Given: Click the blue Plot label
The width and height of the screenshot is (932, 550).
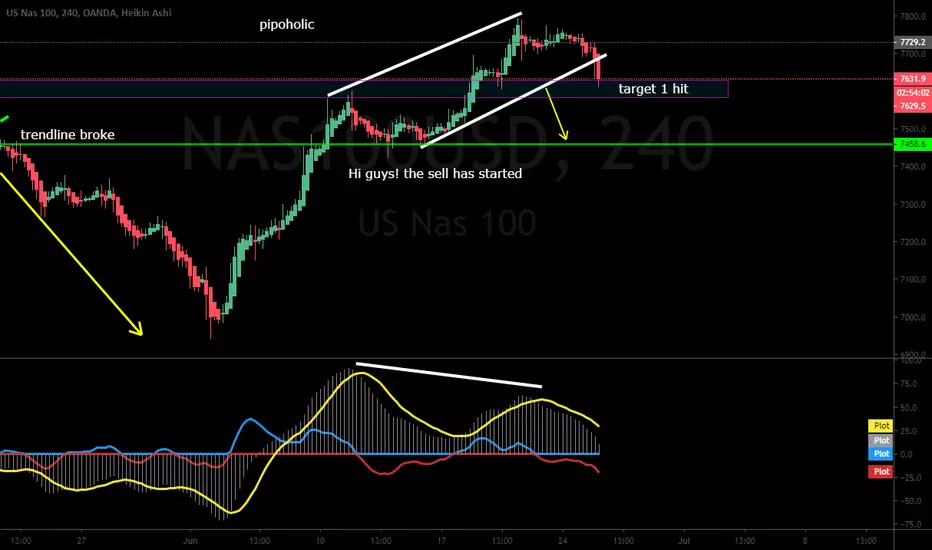Looking at the screenshot, I should [881, 454].
